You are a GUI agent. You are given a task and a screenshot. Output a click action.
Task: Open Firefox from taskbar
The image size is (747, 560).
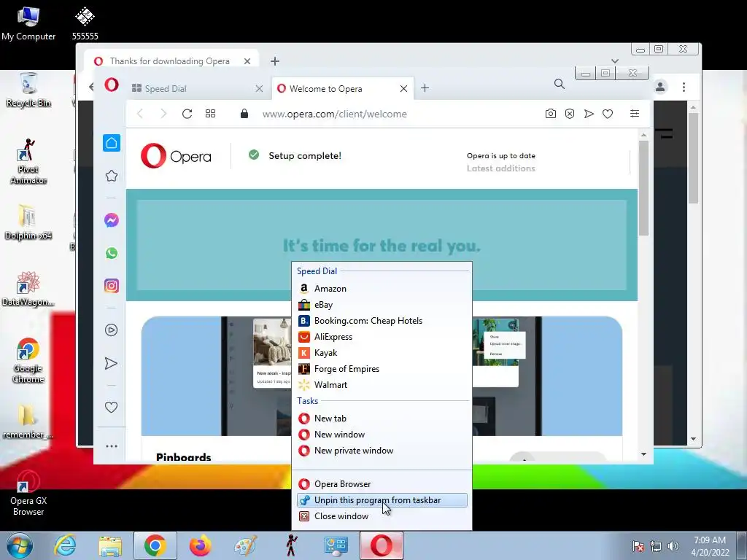click(x=200, y=545)
